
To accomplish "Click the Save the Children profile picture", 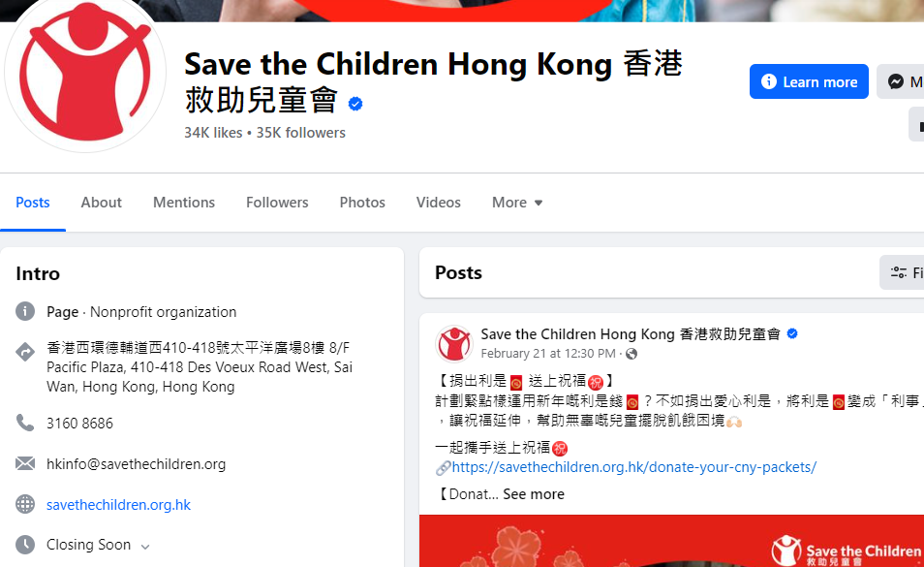I will [x=85, y=72].
